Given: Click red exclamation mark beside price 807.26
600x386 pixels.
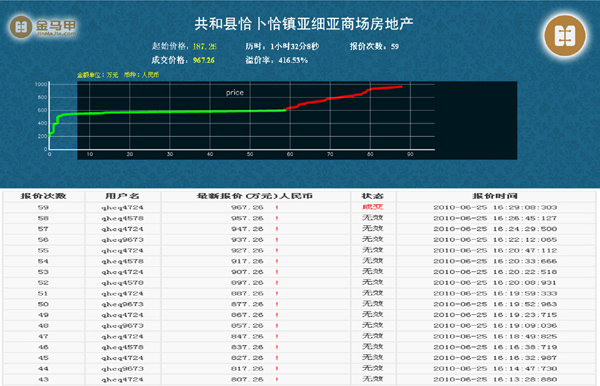Looking at the screenshot, I should click(x=277, y=379).
